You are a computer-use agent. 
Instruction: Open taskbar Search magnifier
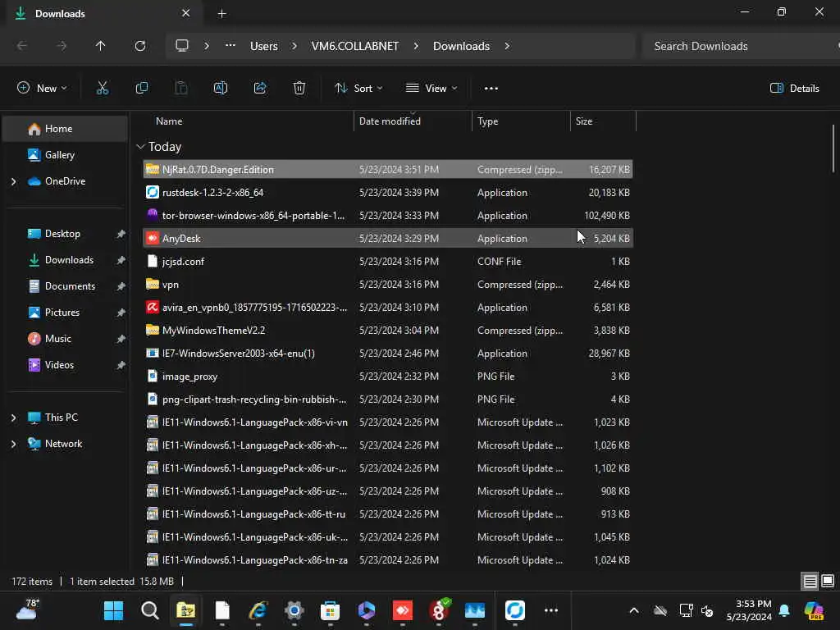click(x=150, y=610)
